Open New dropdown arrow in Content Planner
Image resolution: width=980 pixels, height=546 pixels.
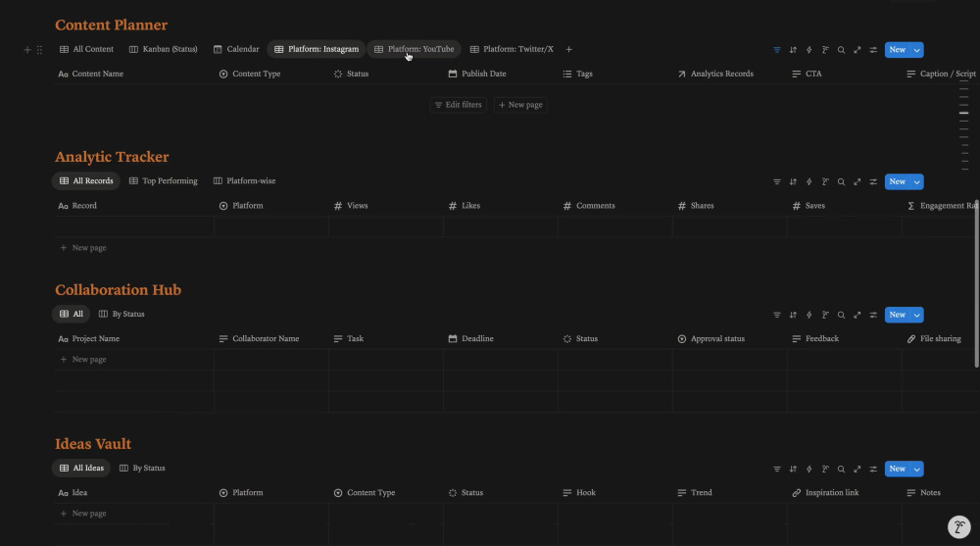[917, 49]
